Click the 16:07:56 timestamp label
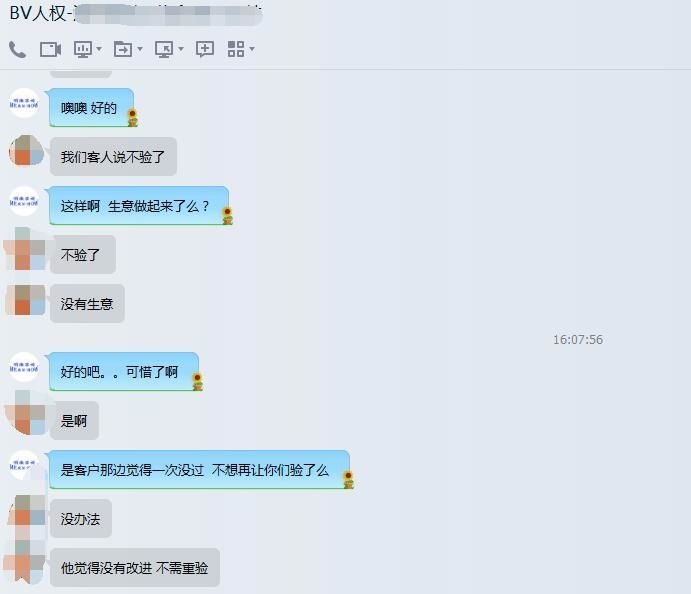Screen dimensions: 691x594 click(x=578, y=340)
